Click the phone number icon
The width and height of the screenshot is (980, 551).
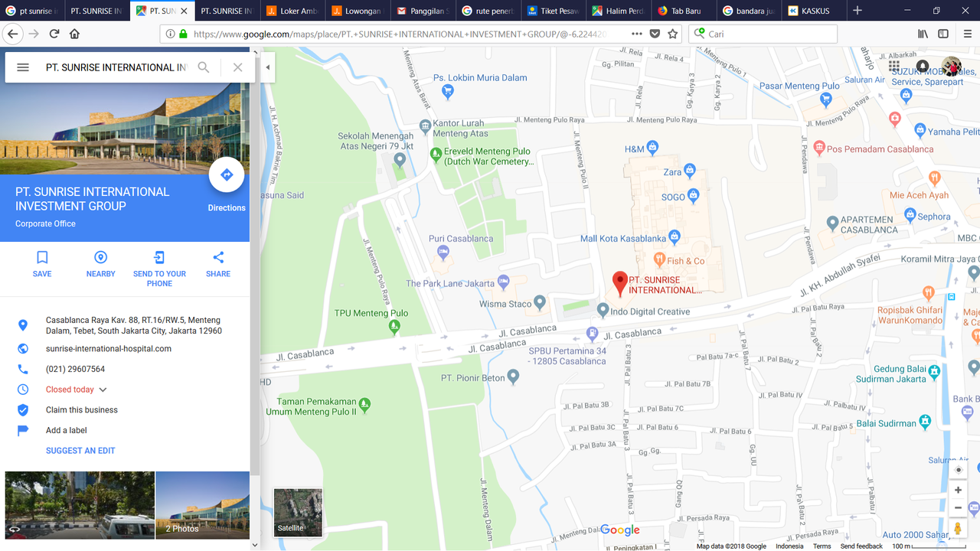point(23,369)
